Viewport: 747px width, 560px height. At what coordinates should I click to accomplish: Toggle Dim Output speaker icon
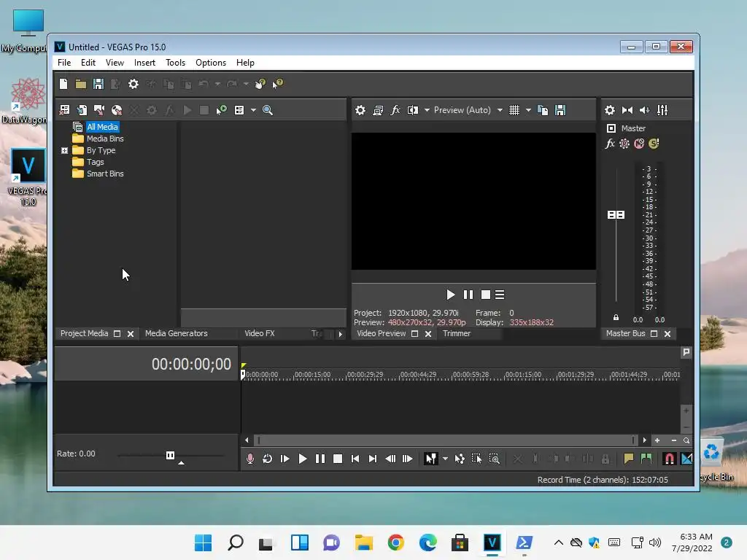[645, 111]
